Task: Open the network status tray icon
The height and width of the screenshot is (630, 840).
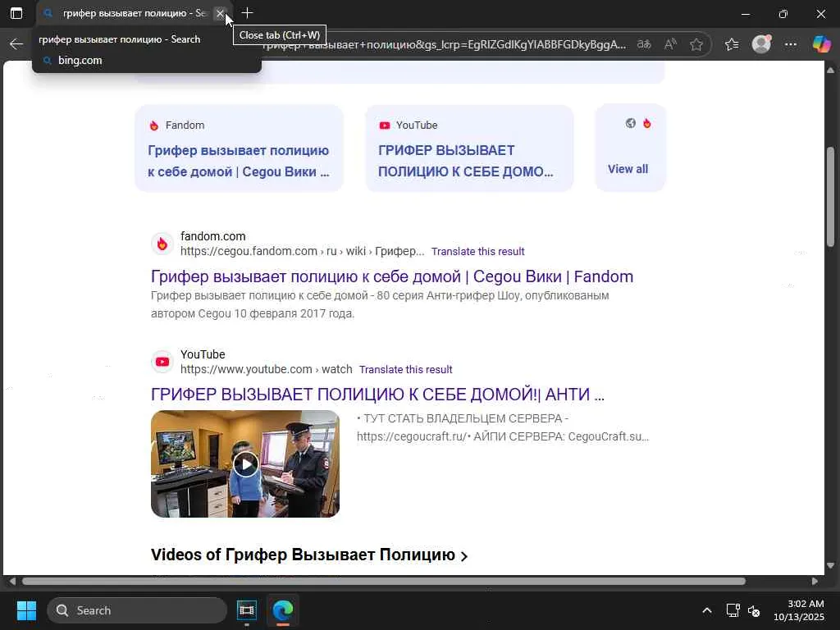Action: point(733,610)
